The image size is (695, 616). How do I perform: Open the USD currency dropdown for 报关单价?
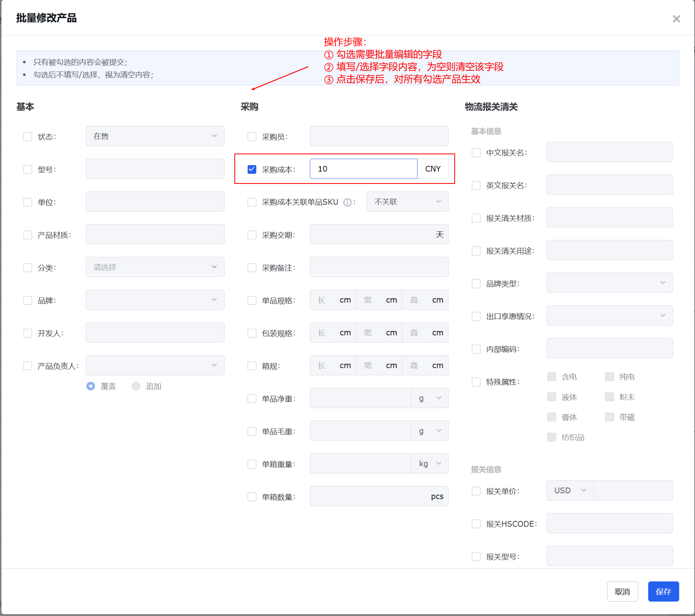point(570,491)
